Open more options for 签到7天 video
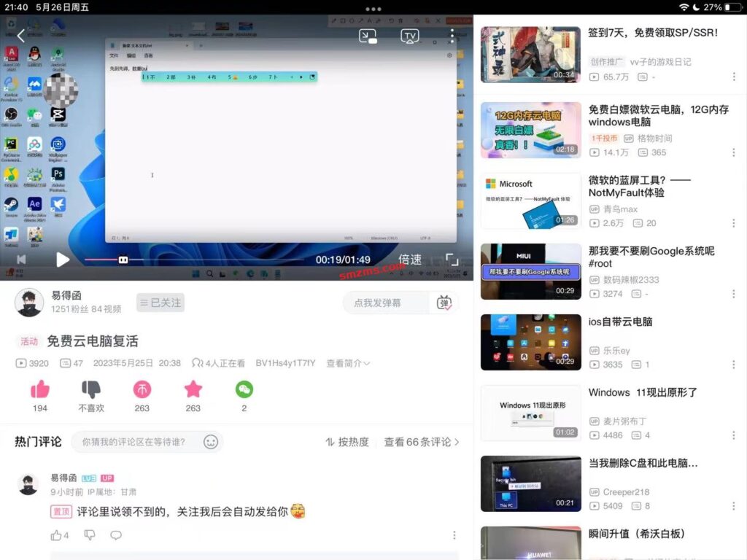This screenshot has width=747, height=560. [734, 77]
